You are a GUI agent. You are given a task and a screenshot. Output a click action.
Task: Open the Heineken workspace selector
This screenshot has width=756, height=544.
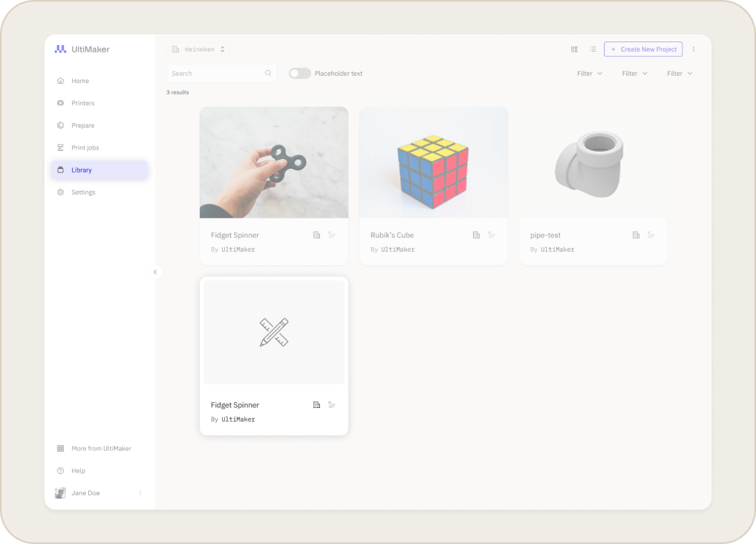[198, 49]
